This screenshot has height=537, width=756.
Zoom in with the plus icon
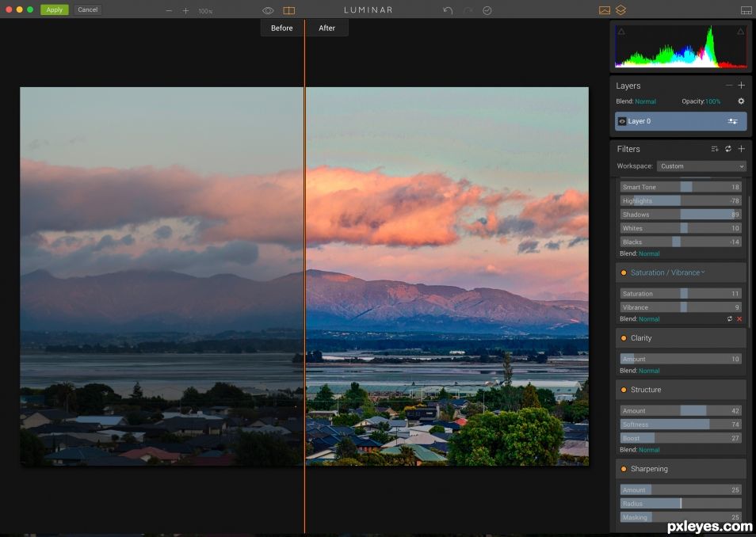(x=185, y=10)
